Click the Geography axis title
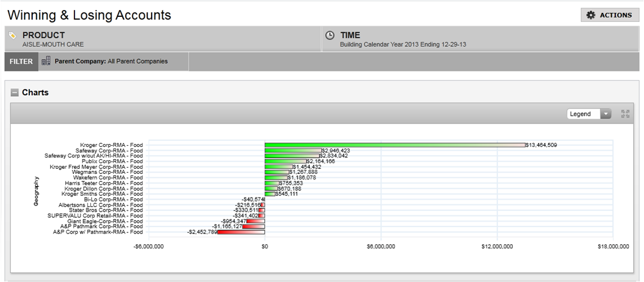 pyautogui.click(x=36, y=191)
